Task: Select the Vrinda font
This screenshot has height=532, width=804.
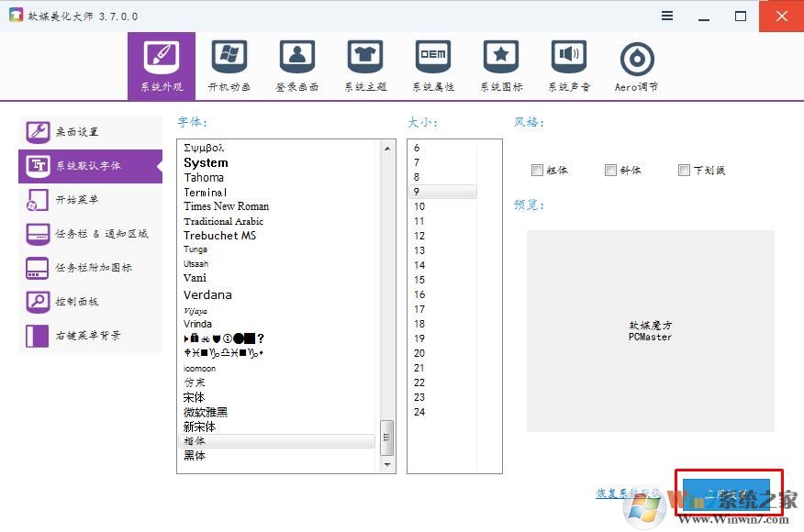Action: [x=197, y=324]
